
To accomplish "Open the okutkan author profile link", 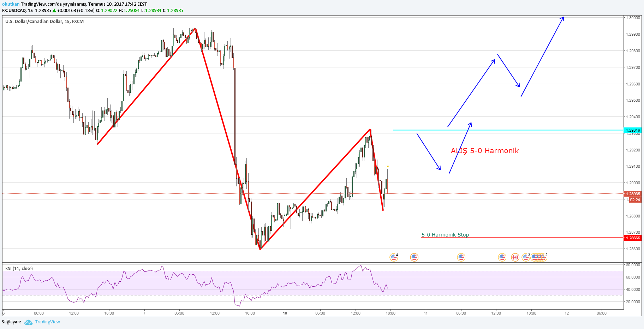I will [11, 4].
